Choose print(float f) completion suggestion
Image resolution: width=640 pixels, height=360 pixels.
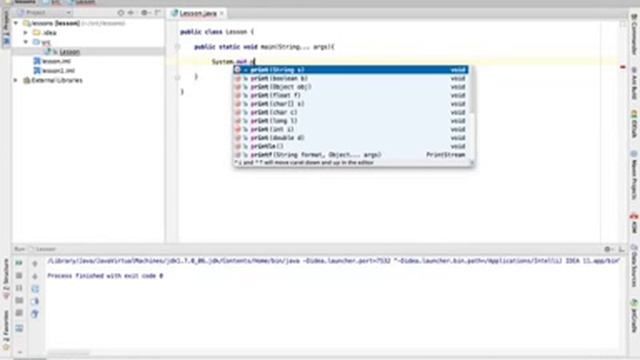click(351, 96)
